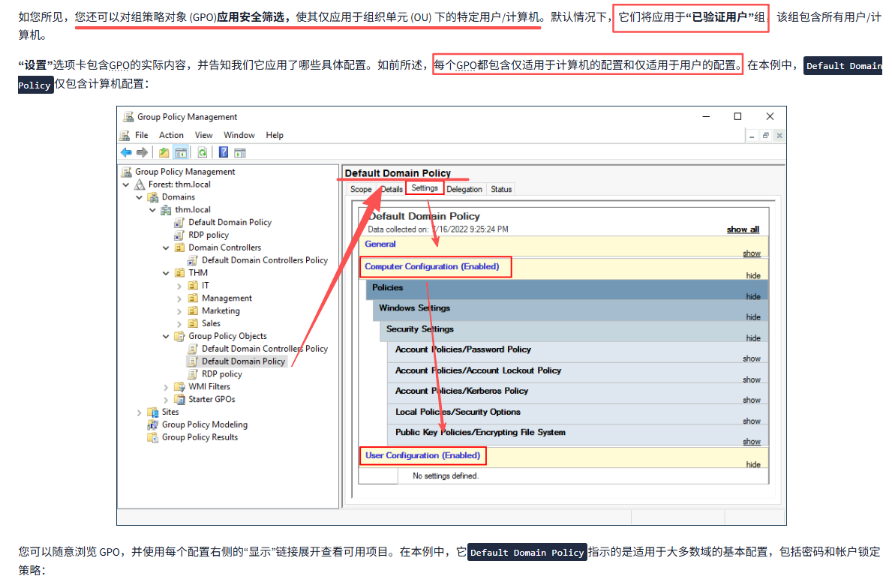Image resolution: width=892 pixels, height=588 pixels.
Task: Select the THM organizational unit label
Action: point(198,273)
